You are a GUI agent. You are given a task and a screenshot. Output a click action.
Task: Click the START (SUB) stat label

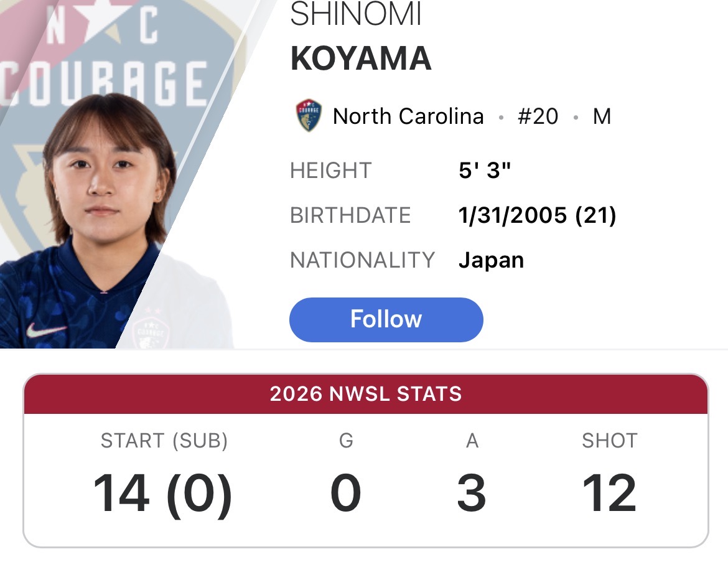point(164,440)
